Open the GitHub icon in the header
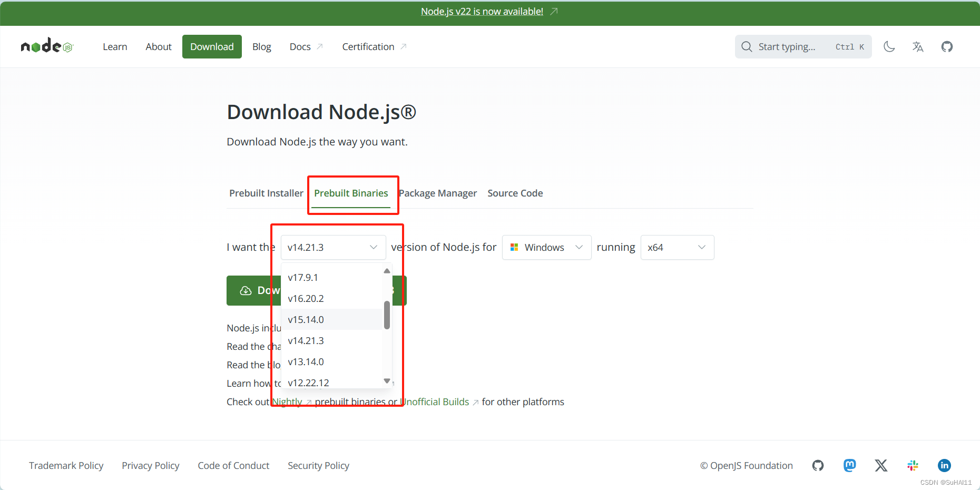980x490 pixels. (x=947, y=46)
